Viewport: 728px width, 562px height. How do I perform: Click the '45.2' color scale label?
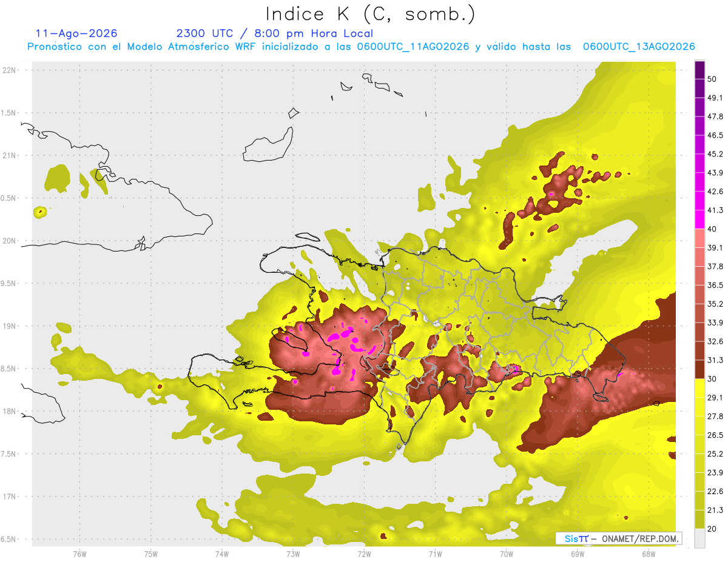(x=715, y=154)
